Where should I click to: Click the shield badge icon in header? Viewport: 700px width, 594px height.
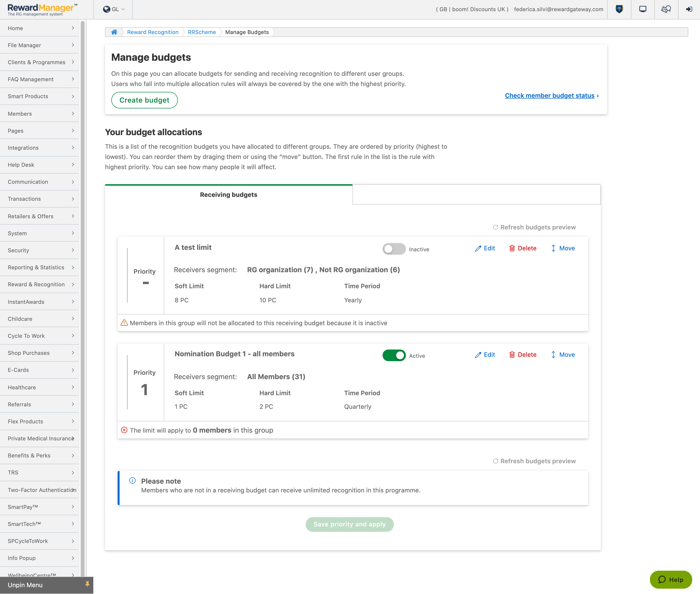[619, 9]
